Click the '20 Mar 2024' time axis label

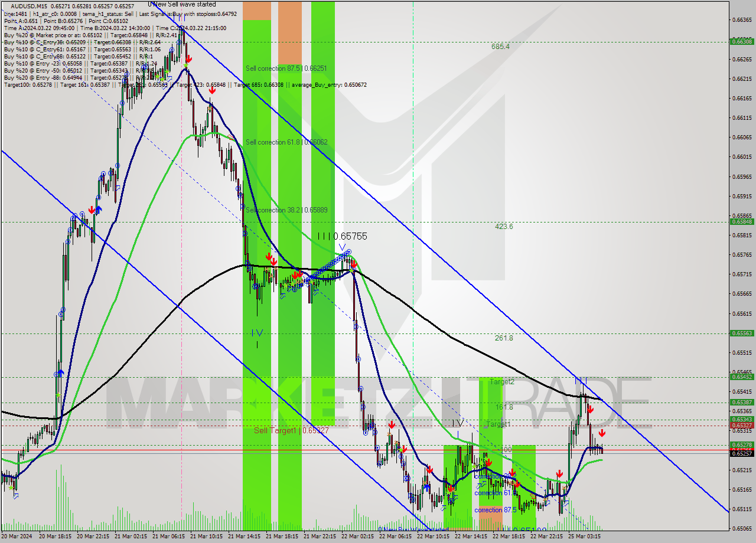coord(18,537)
